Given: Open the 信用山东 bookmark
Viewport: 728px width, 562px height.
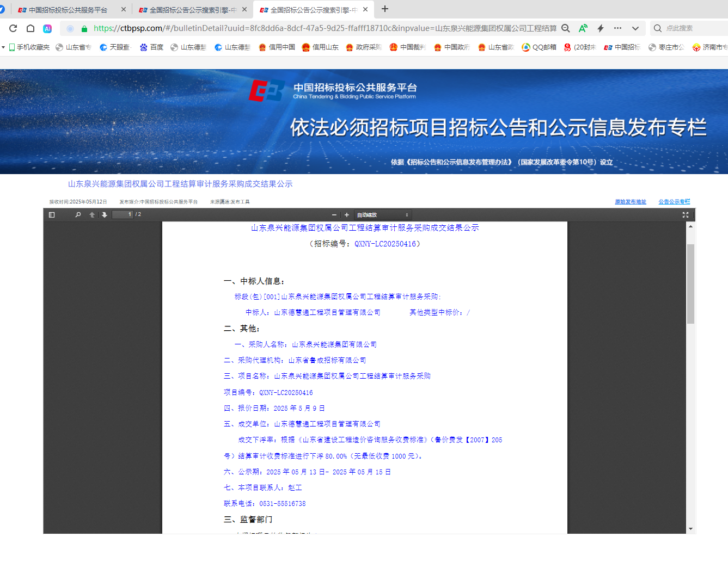Looking at the screenshot, I should pos(320,47).
